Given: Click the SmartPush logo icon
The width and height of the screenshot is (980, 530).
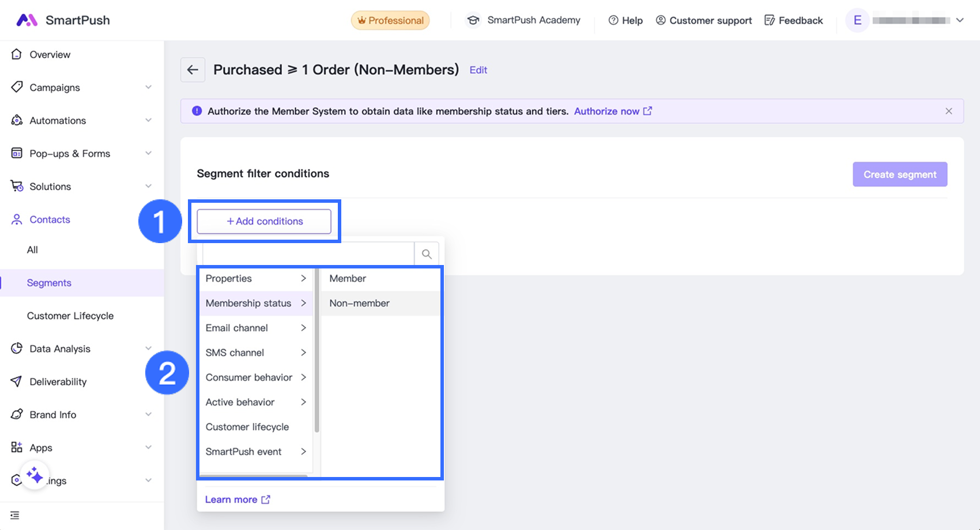Looking at the screenshot, I should pyautogui.click(x=27, y=20).
